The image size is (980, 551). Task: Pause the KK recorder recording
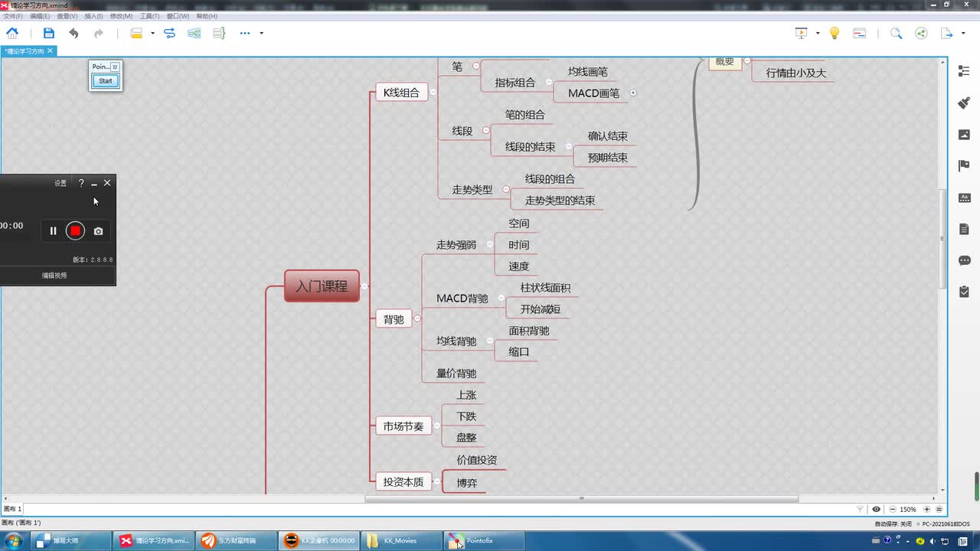pyautogui.click(x=53, y=231)
